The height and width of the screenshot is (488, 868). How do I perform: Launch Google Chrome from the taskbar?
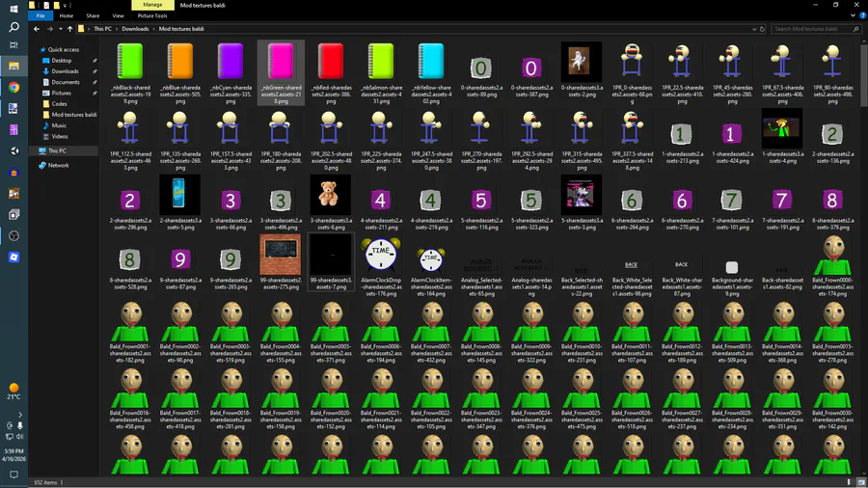click(14, 88)
